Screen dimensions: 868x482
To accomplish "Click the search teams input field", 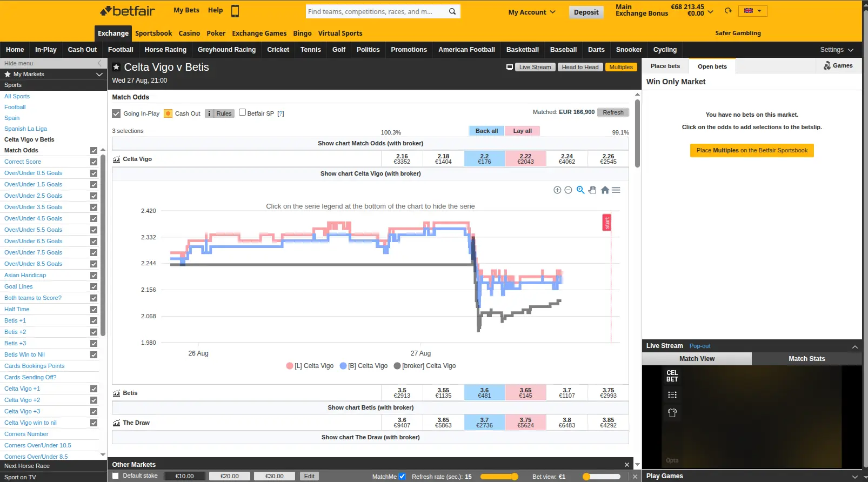I will [376, 11].
